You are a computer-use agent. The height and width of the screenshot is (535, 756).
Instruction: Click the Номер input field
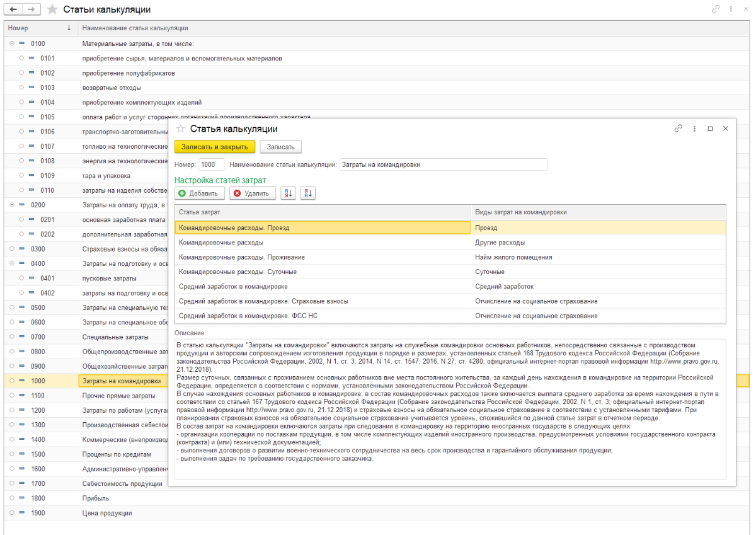[211, 164]
